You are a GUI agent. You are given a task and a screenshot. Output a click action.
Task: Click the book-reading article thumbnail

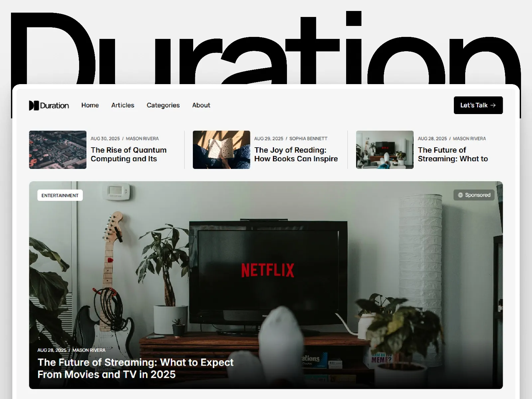221,150
